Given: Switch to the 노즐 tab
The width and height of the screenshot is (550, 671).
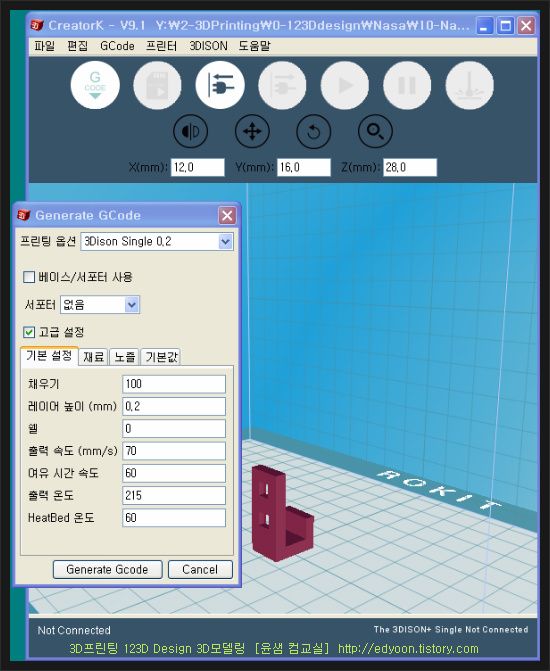Looking at the screenshot, I should (125, 357).
